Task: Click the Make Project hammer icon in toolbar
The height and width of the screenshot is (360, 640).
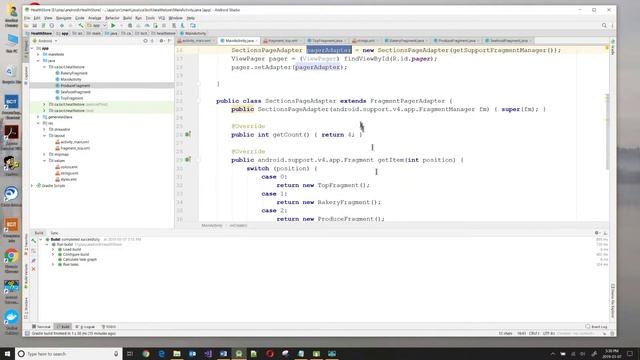Action: [x=81, y=25]
